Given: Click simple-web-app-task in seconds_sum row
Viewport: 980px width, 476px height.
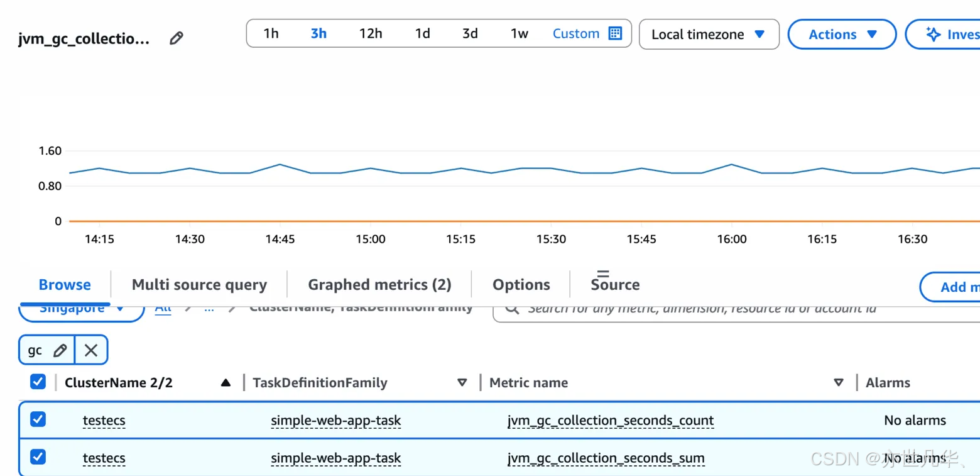Looking at the screenshot, I should point(335,458).
